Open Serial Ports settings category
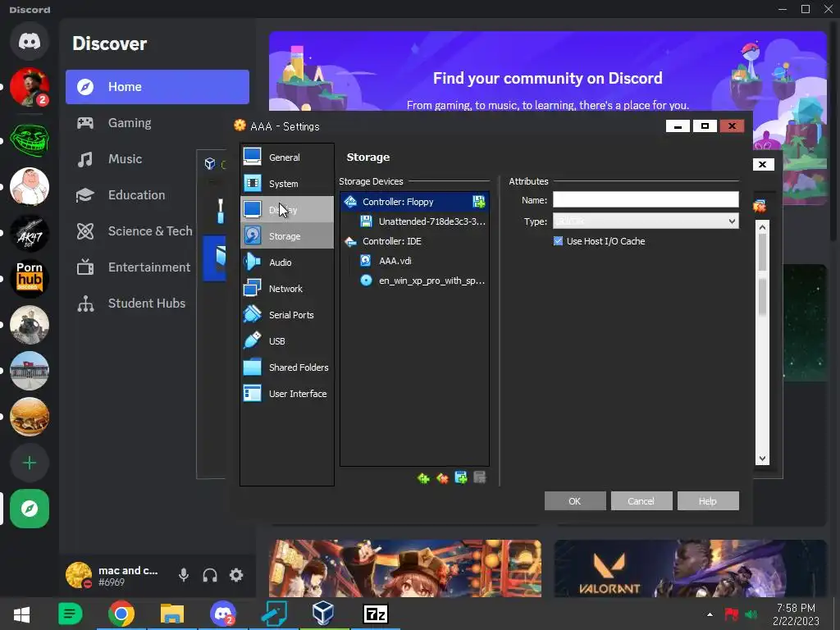The height and width of the screenshot is (630, 840). 286,315
